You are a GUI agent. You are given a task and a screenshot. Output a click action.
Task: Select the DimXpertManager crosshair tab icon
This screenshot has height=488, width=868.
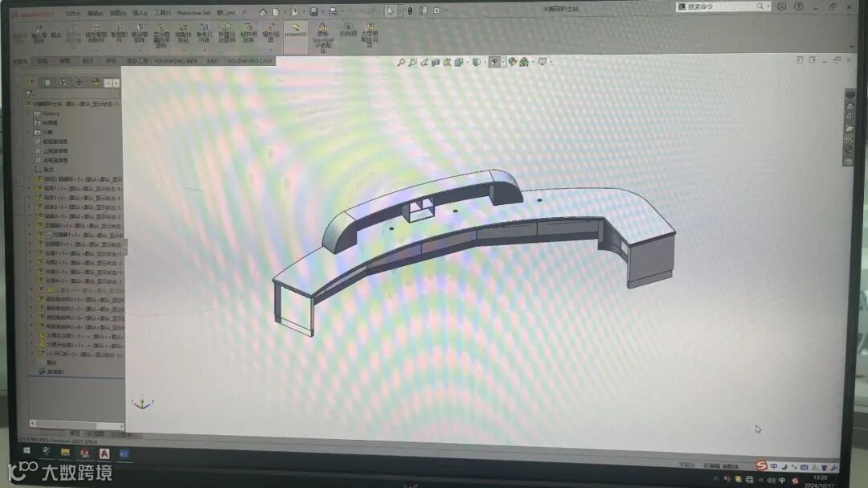point(79,83)
